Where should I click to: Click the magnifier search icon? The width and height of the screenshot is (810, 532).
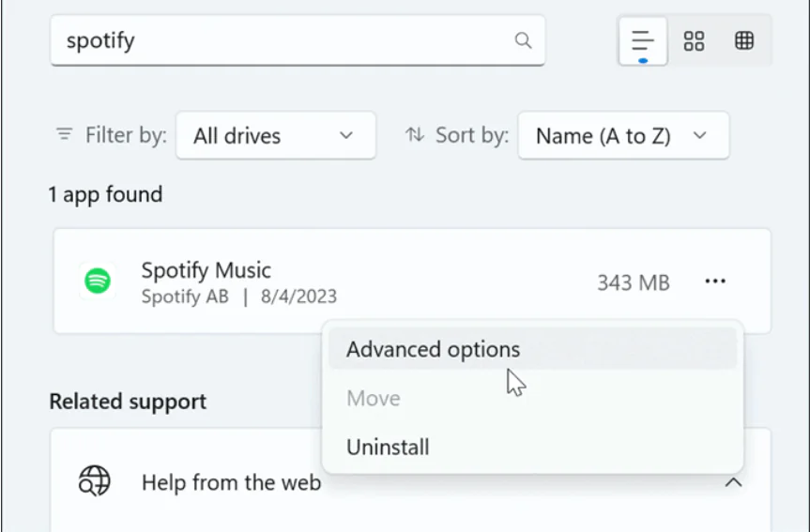pos(523,40)
